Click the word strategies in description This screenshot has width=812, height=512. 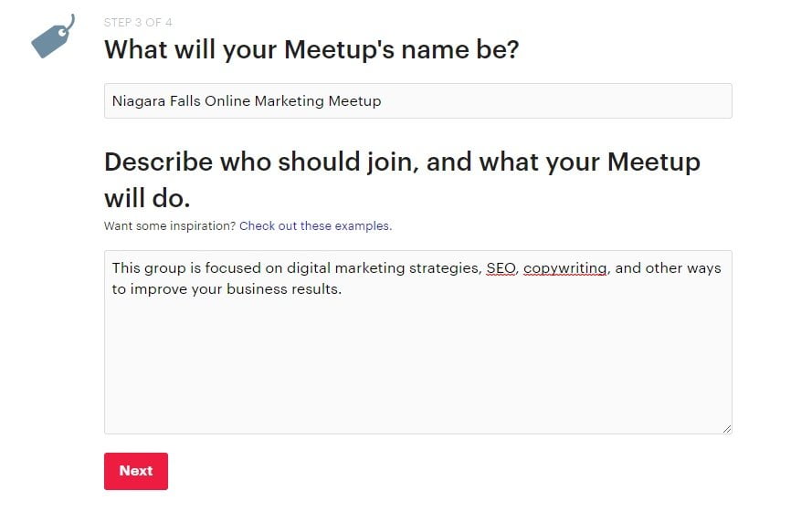(x=446, y=268)
